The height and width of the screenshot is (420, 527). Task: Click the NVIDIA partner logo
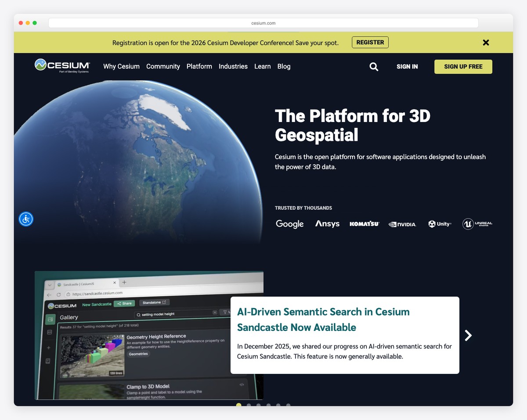402,224
